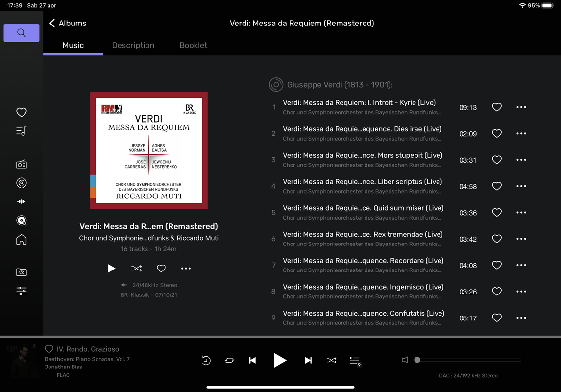Play track Ingemisco (Live)
561x392 pixels.
363,287
